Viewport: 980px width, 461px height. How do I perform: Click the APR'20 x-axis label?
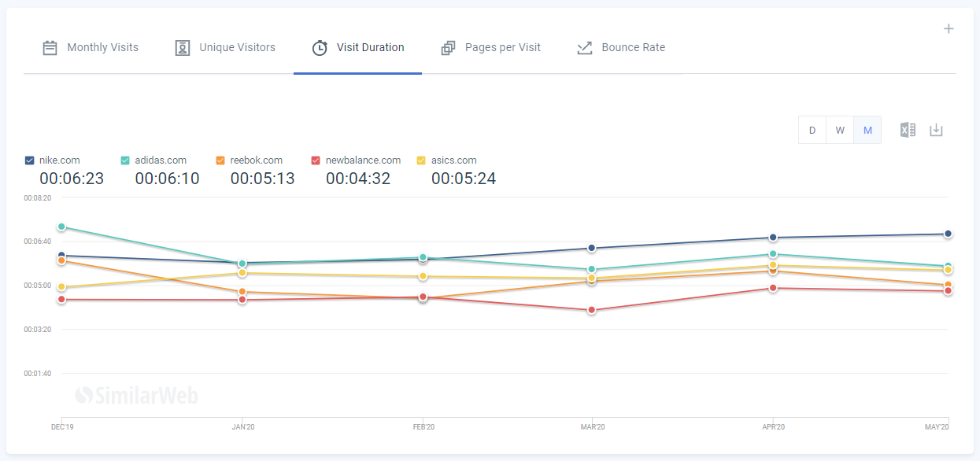[773, 427]
